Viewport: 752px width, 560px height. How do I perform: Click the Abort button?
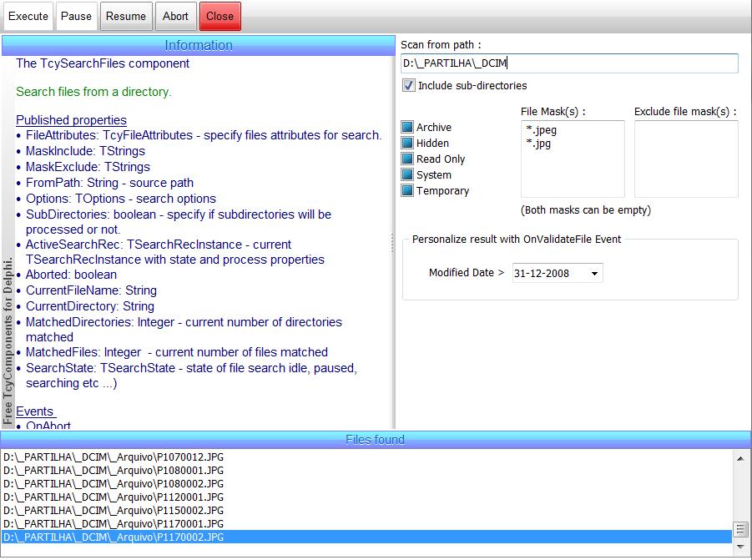(x=175, y=16)
